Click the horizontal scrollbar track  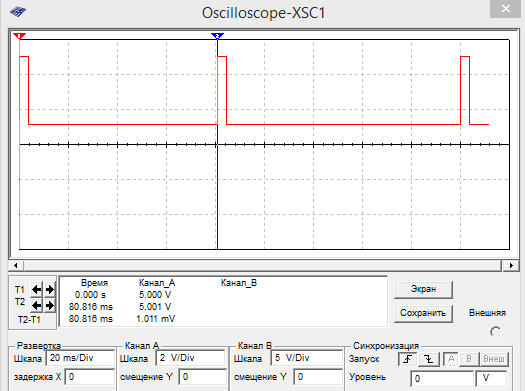point(263,265)
